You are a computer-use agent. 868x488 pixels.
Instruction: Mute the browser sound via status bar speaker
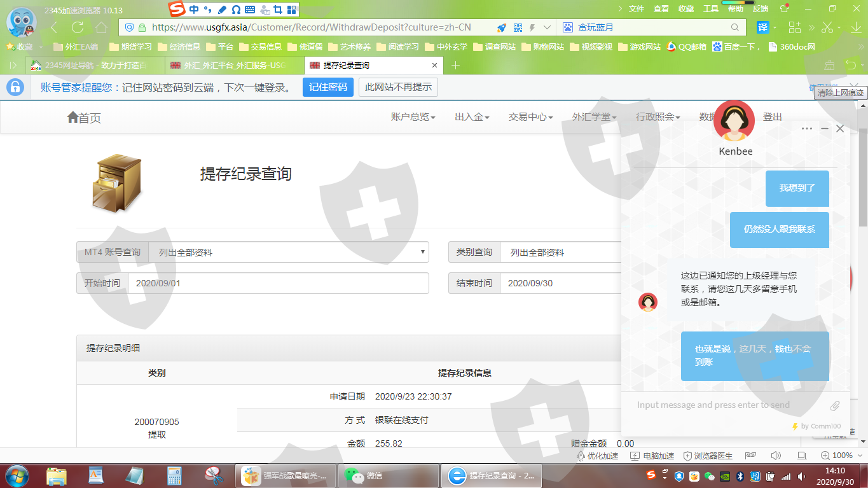[776, 456]
